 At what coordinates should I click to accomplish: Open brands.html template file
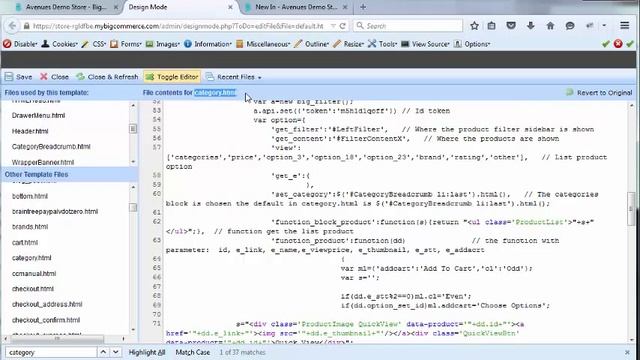tap(30, 227)
